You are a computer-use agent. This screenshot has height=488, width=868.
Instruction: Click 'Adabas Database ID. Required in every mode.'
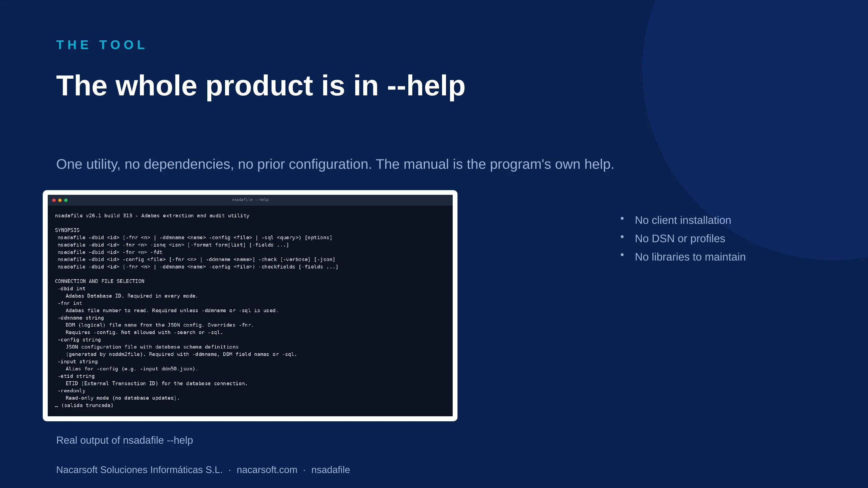point(132,296)
